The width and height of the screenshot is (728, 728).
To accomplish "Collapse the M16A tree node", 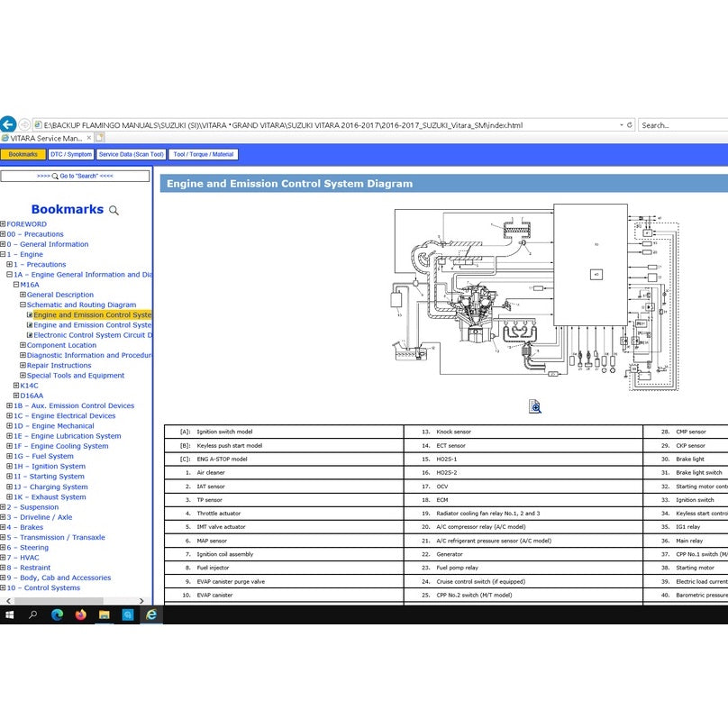I will click(x=16, y=285).
